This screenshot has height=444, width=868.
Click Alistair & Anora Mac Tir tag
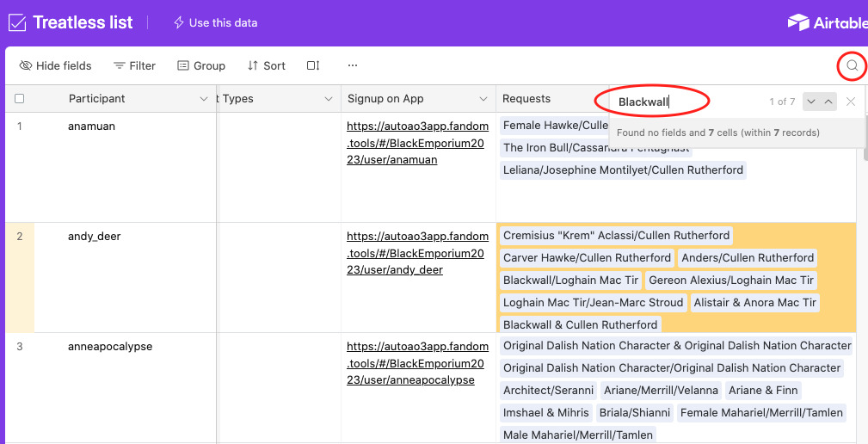[x=755, y=302]
